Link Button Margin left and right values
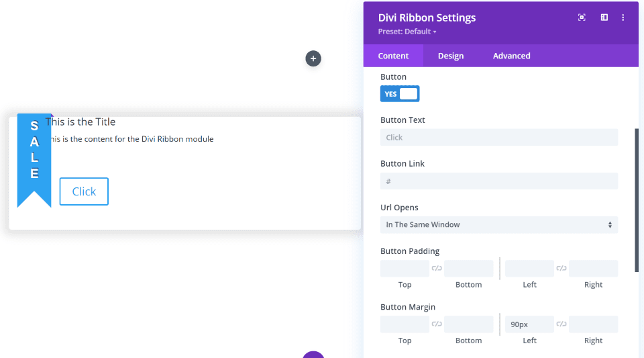The height and width of the screenshot is (358, 644). (561, 324)
